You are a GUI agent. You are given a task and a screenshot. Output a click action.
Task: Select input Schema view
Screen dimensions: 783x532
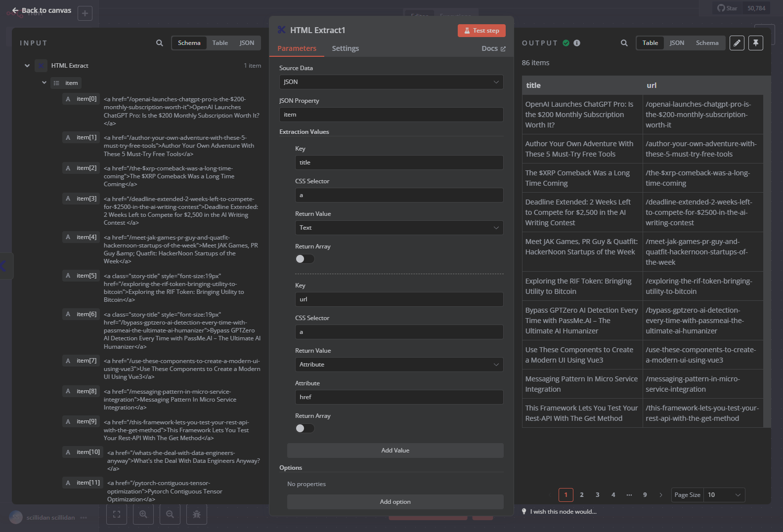[189, 43]
